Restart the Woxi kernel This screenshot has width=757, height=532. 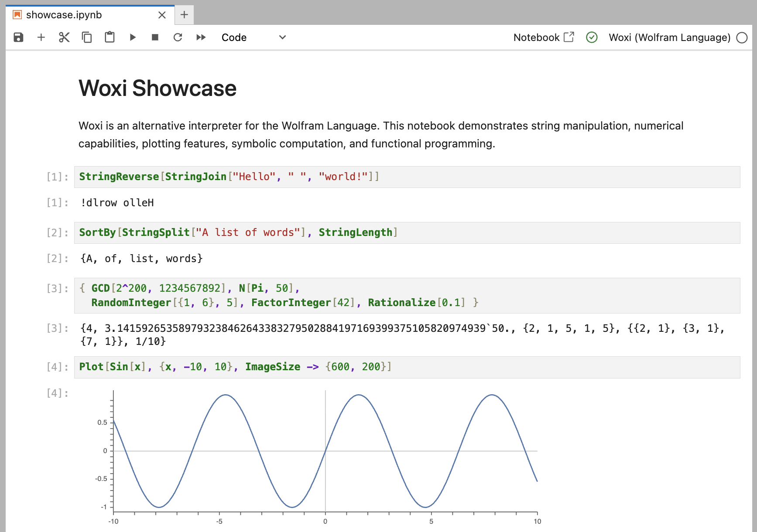[x=178, y=38]
